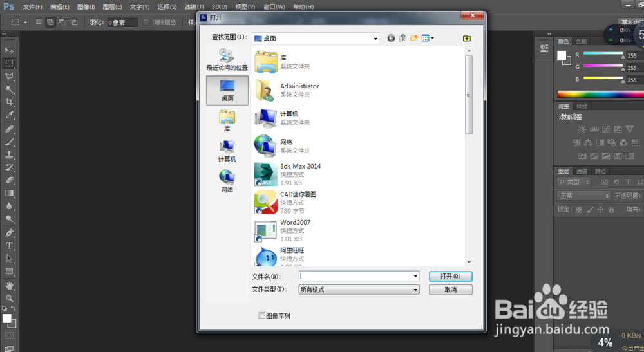
Task: Open the 文件类型 所有格式 dropdown
Action: tap(359, 290)
